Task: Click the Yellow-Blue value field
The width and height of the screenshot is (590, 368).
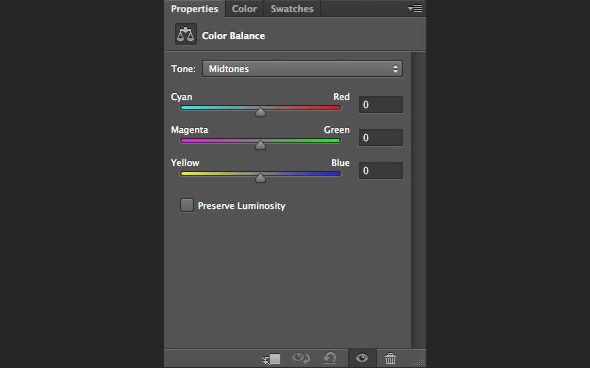Action: point(381,171)
